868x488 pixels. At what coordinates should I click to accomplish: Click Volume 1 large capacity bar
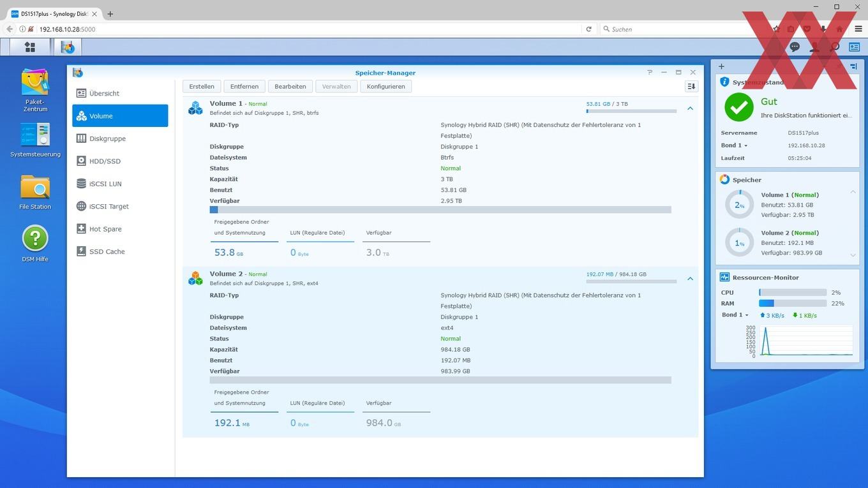coord(440,210)
